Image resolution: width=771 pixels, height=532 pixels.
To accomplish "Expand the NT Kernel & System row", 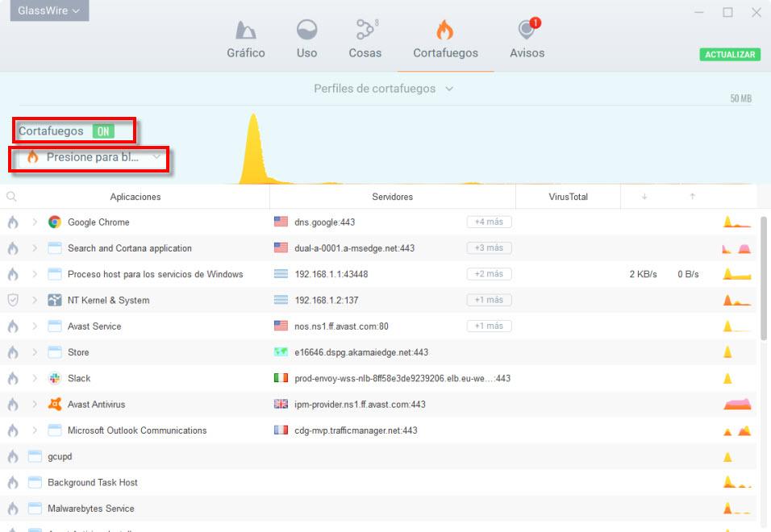I will pyautogui.click(x=35, y=300).
